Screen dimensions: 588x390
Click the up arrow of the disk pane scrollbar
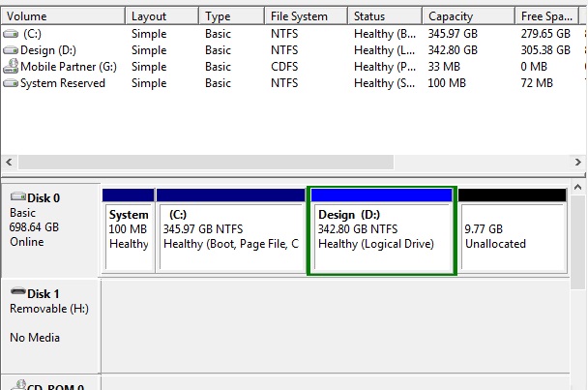(578, 187)
